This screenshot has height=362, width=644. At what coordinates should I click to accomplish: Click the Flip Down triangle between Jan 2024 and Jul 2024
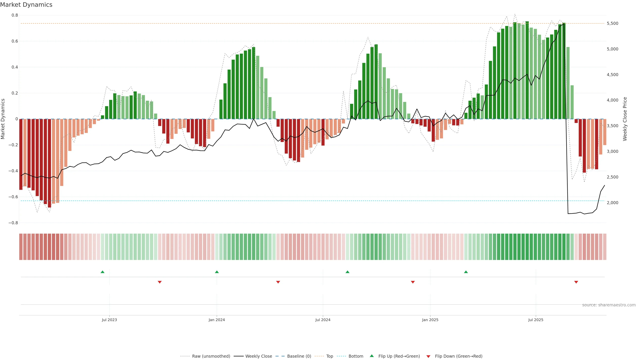[278, 282]
